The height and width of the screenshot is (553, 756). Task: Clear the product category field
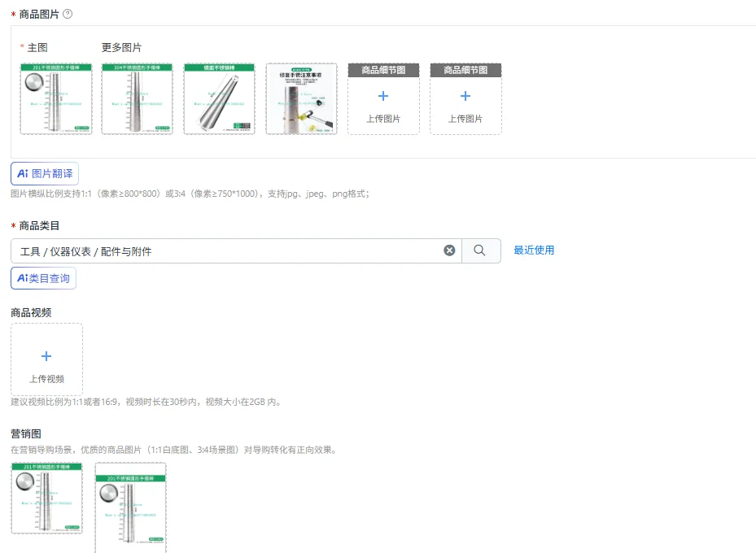[449, 250]
